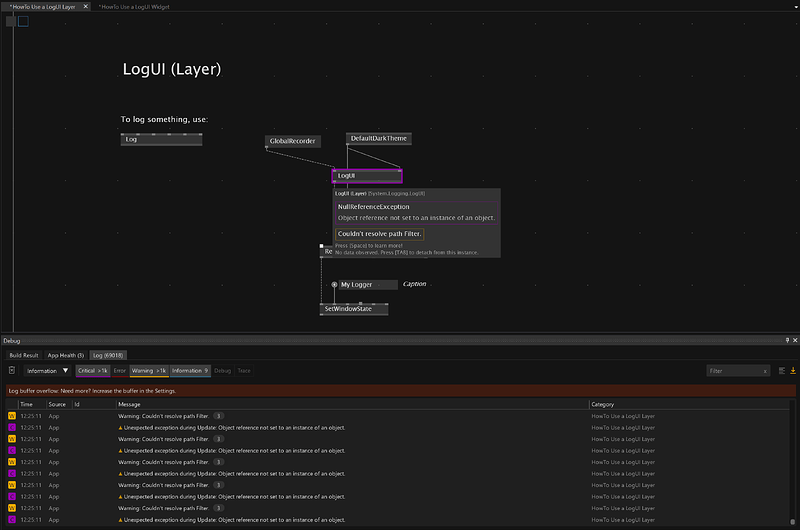
Task: Click the blue-outlined square icon under the tabs
Action: point(23,21)
